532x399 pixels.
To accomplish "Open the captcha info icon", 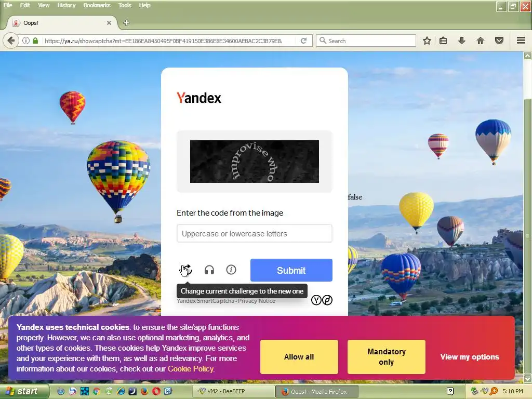I will pos(231,270).
